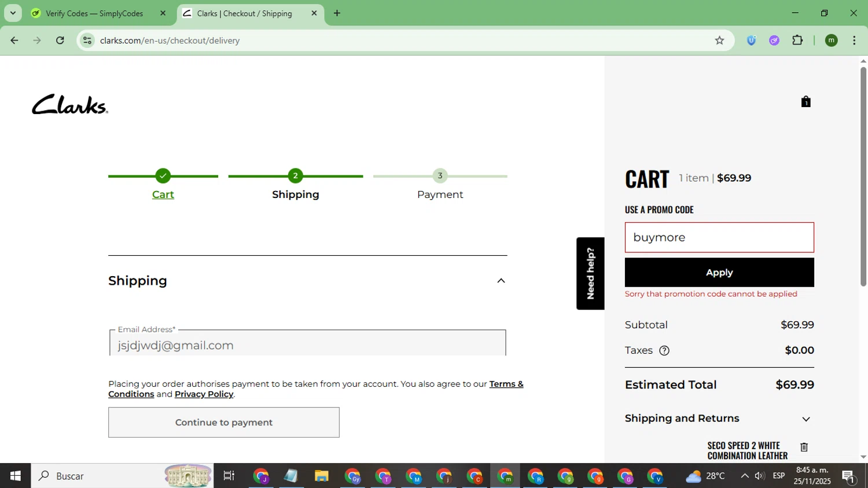Close the Clarks Checkout tab
Viewport: 868px width, 488px height.
[314, 13]
